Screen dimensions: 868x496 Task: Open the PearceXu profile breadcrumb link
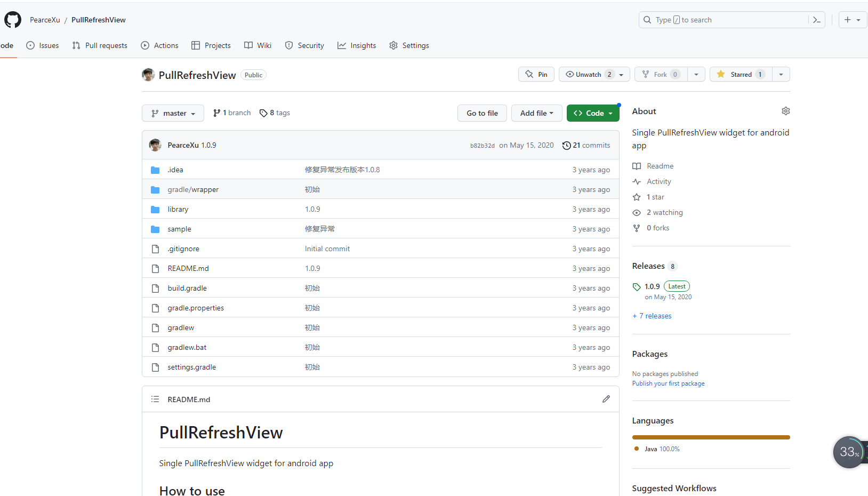pos(45,20)
